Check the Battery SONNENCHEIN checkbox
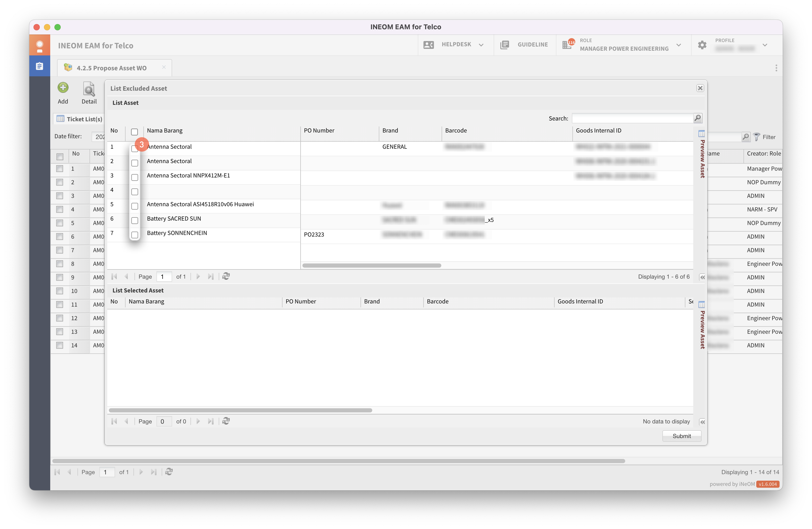 pos(135,234)
